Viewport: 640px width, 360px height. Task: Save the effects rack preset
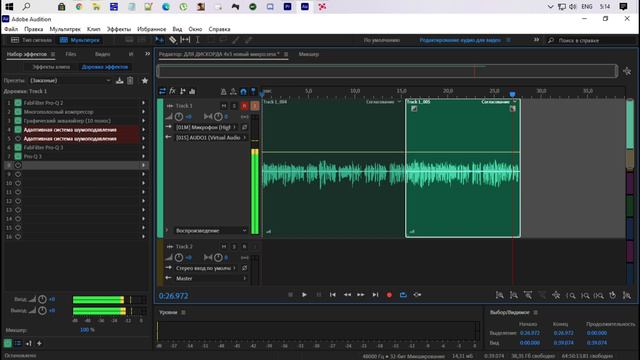point(120,80)
